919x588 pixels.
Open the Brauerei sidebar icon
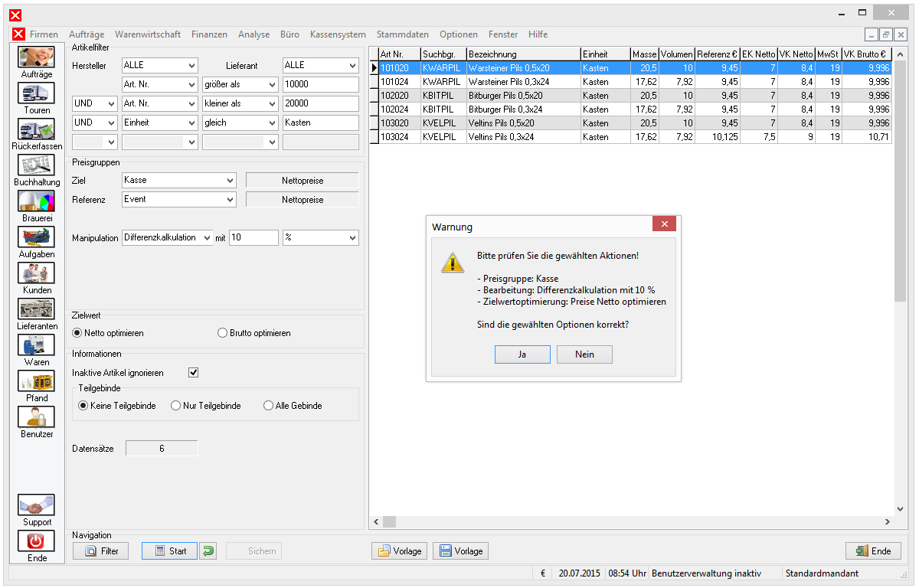pyautogui.click(x=36, y=201)
